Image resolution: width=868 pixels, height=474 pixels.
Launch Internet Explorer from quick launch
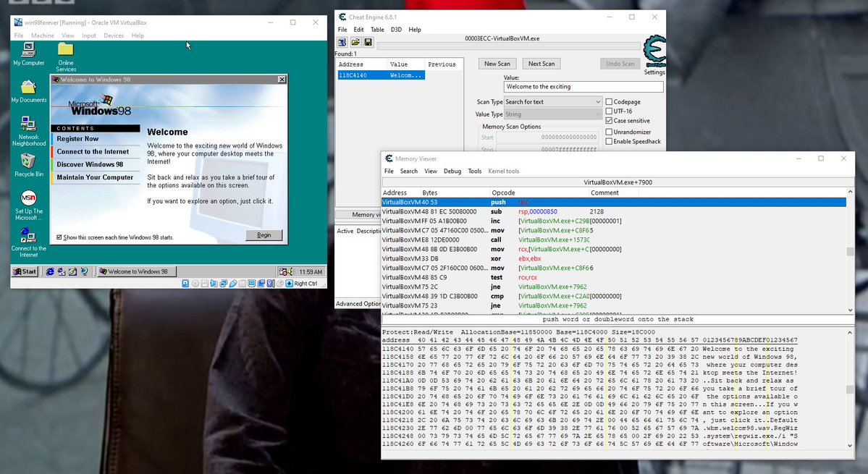(x=51, y=271)
